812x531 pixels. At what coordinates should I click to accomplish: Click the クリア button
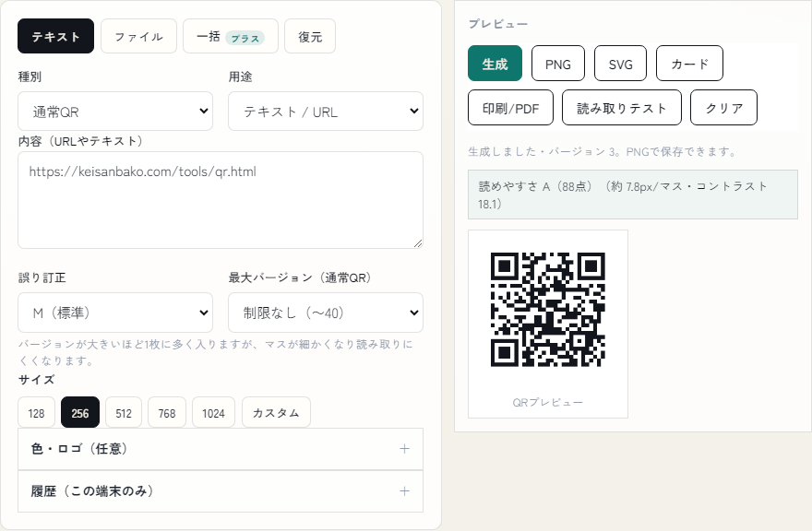[x=724, y=108]
